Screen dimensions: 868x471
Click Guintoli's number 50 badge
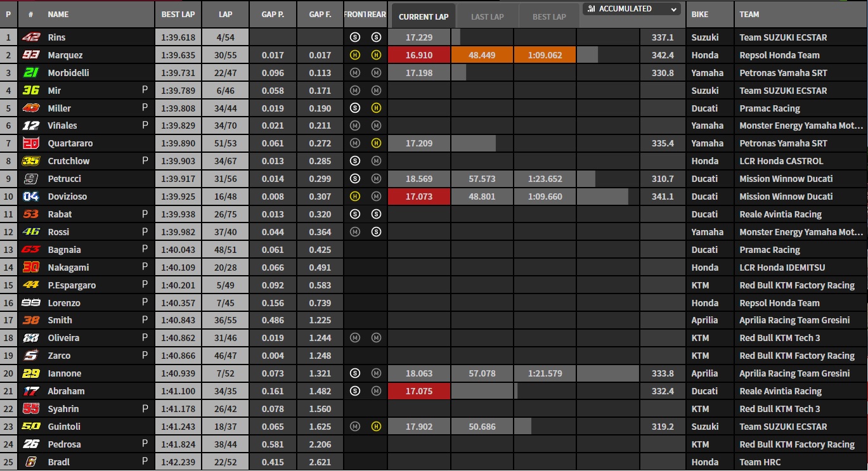pyautogui.click(x=30, y=427)
